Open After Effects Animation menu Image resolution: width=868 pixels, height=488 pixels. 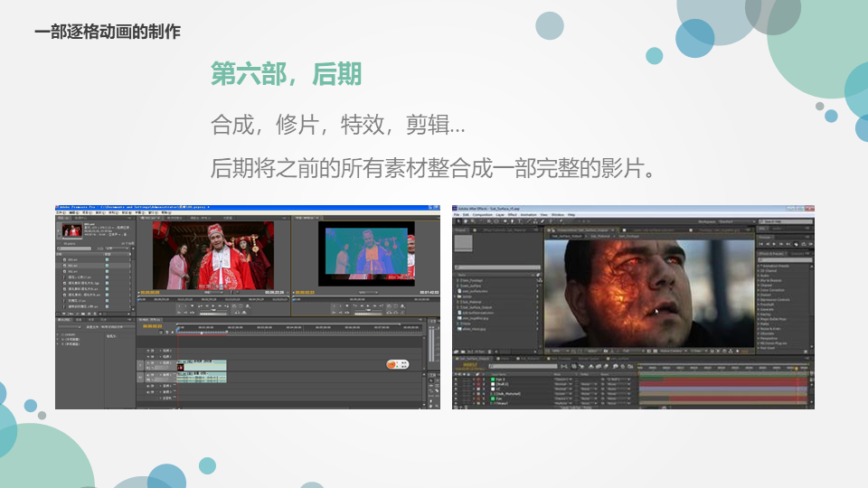point(528,215)
